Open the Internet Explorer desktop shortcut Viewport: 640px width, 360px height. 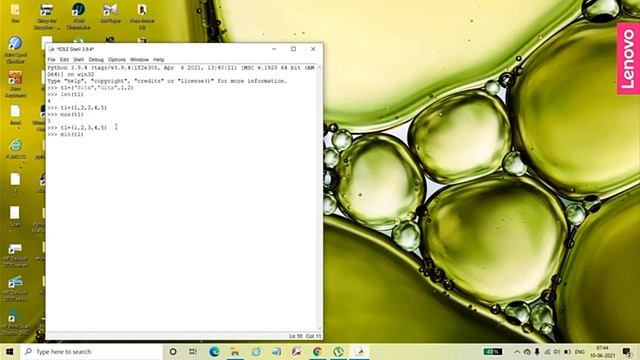(15, 149)
